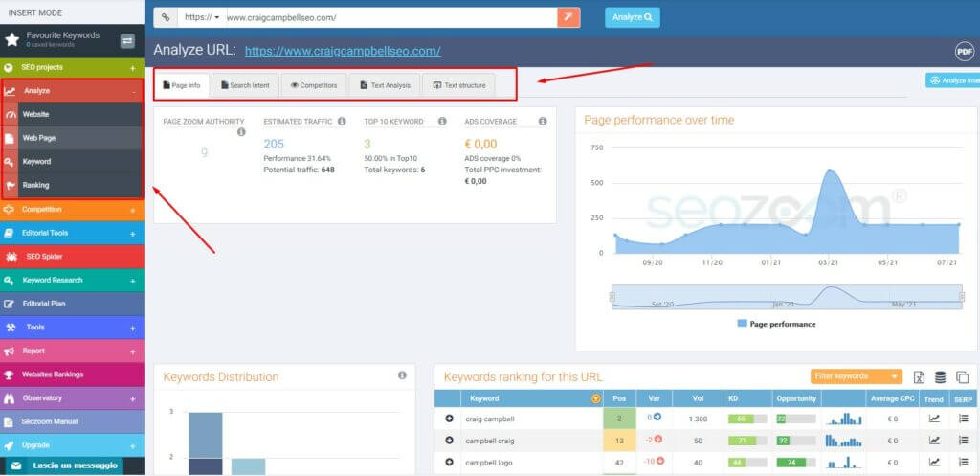Open the https:// protocol dropdown

(x=202, y=17)
